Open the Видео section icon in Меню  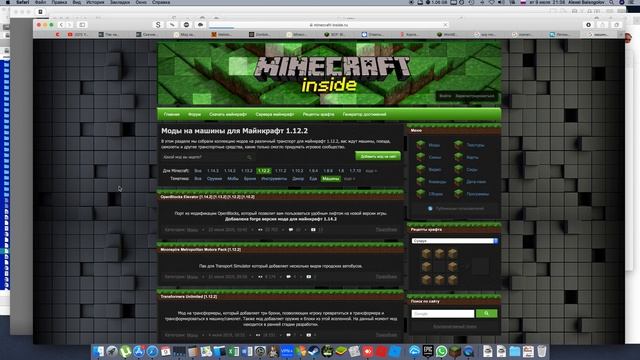(x=421, y=169)
